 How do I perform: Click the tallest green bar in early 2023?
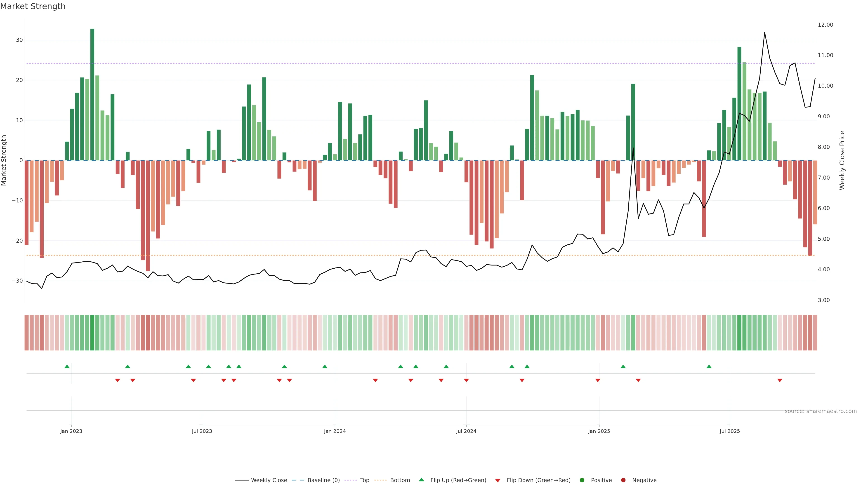(x=92, y=94)
